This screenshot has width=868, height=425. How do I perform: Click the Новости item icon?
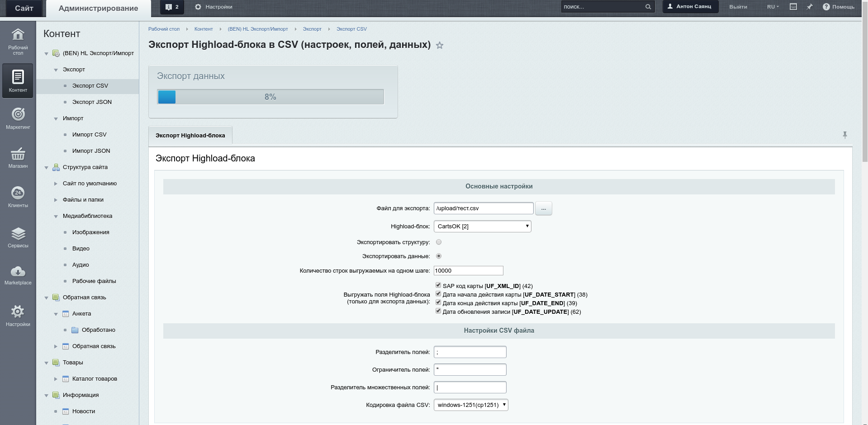[x=66, y=411]
